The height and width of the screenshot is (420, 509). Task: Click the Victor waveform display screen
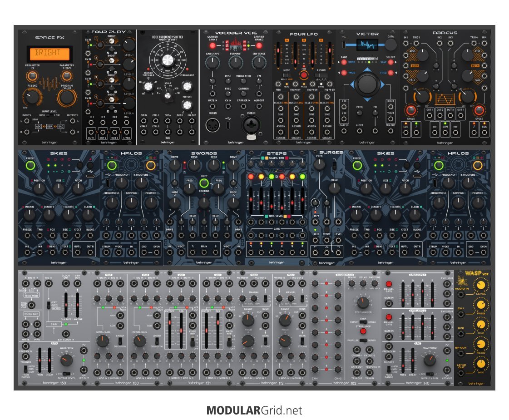click(x=367, y=44)
